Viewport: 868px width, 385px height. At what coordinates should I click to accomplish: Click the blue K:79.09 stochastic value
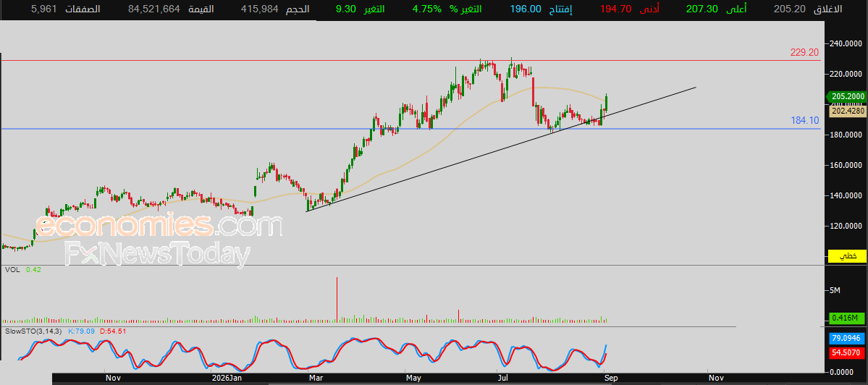(x=81, y=331)
